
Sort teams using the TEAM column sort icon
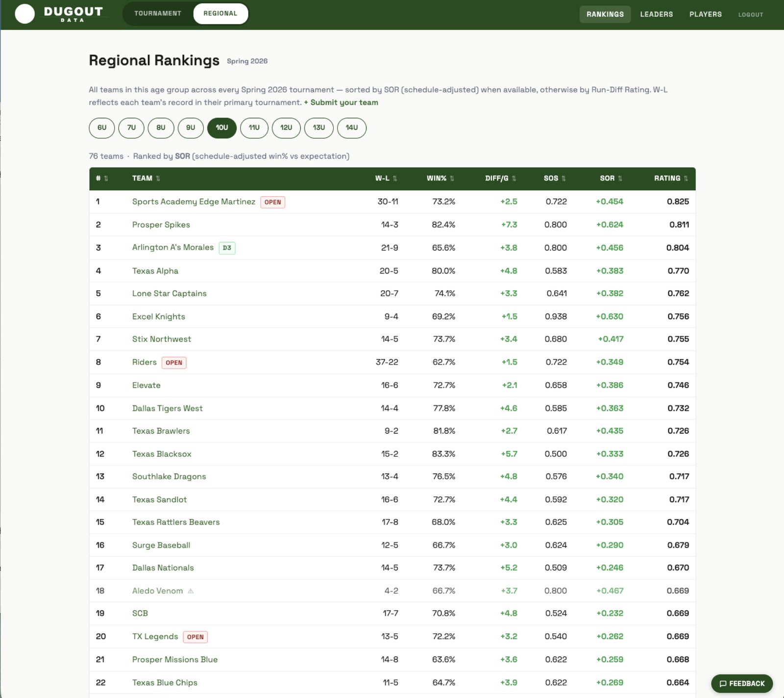tap(158, 178)
